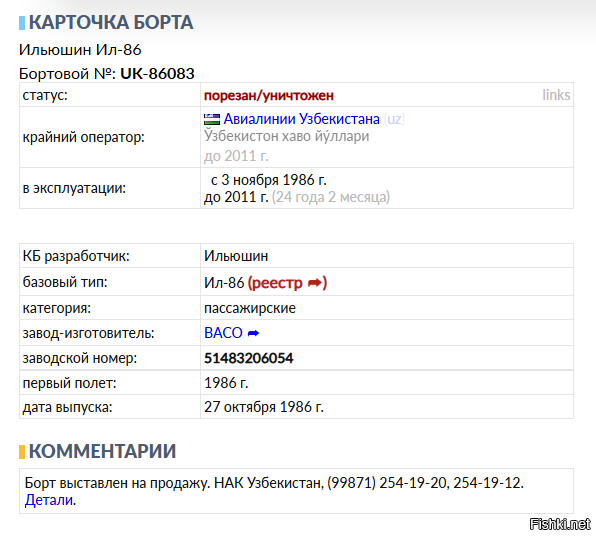Select the serial number 51483206054
The image size is (596, 536).
[249, 358]
